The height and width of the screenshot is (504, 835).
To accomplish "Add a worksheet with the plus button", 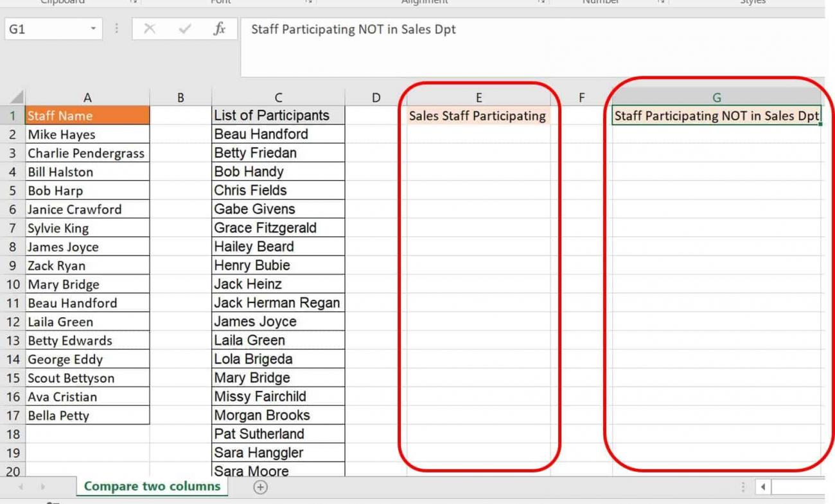I will tap(259, 487).
